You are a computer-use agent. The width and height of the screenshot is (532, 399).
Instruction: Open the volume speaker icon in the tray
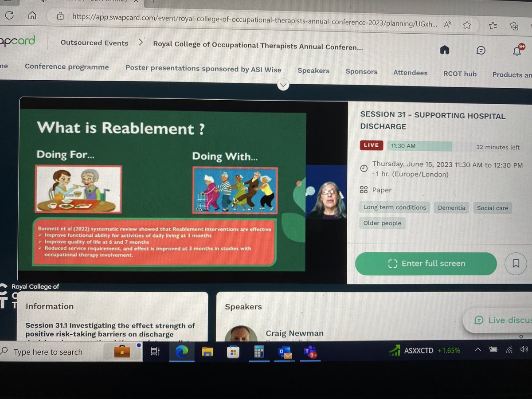[x=524, y=349]
